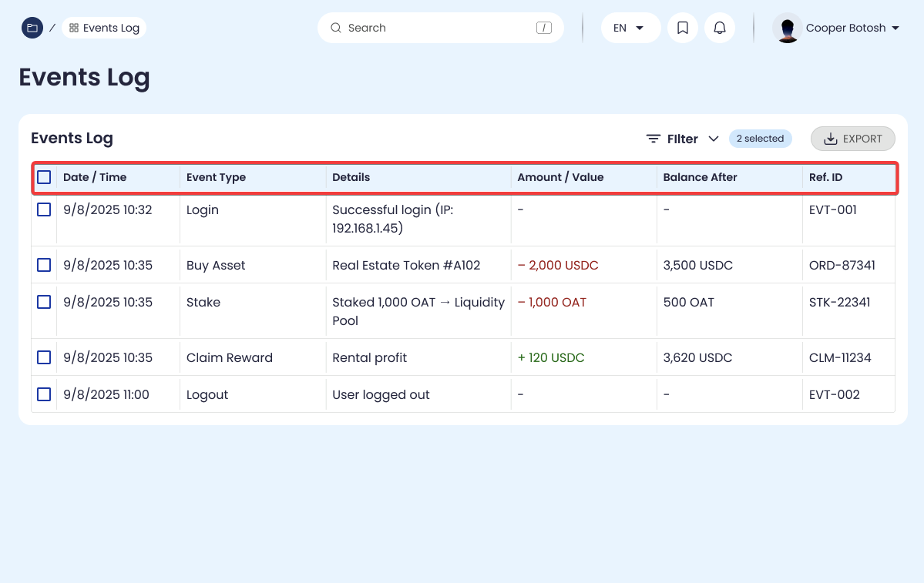Click reference ID ORD-87341 cell
924x583 pixels.
(x=842, y=265)
